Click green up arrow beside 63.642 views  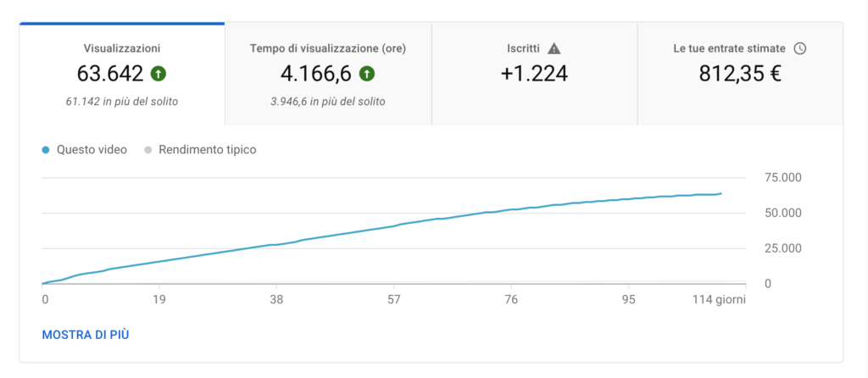(x=158, y=74)
